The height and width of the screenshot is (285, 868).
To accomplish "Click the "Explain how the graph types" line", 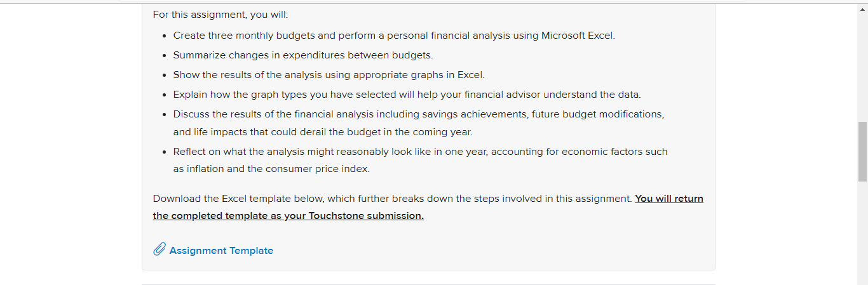I will [x=407, y=95].
